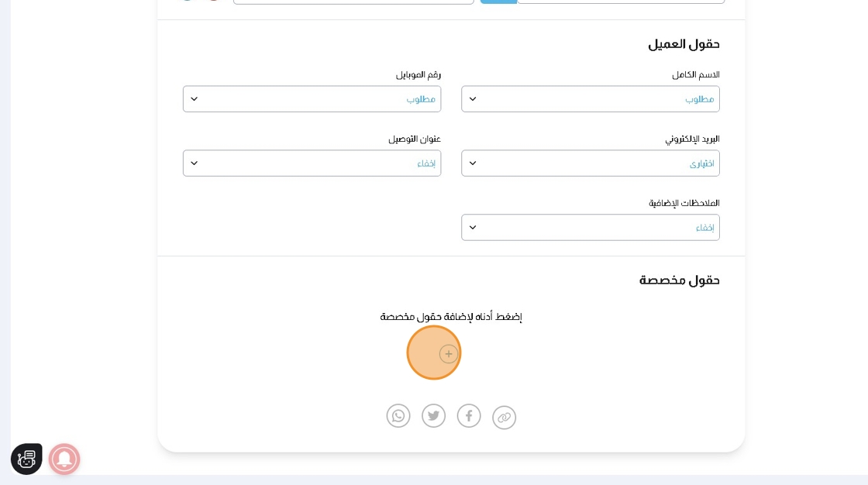Click the الملاحظات الإضافية label
Screen dimensions: 868x485
tap(684, 203)
